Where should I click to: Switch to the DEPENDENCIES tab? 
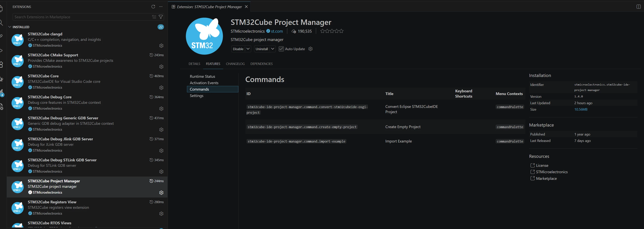(x=262, y=64)
